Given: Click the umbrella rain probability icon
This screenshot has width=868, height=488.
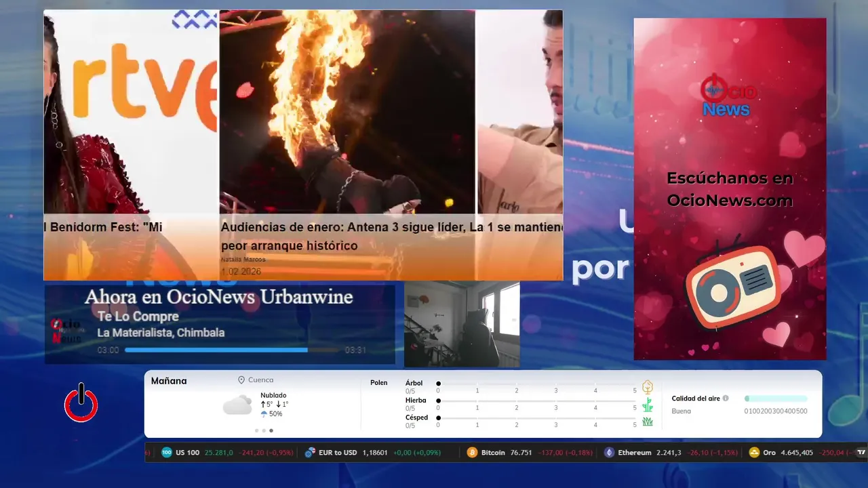Looking at the screenshot, I should coord(264,414).
